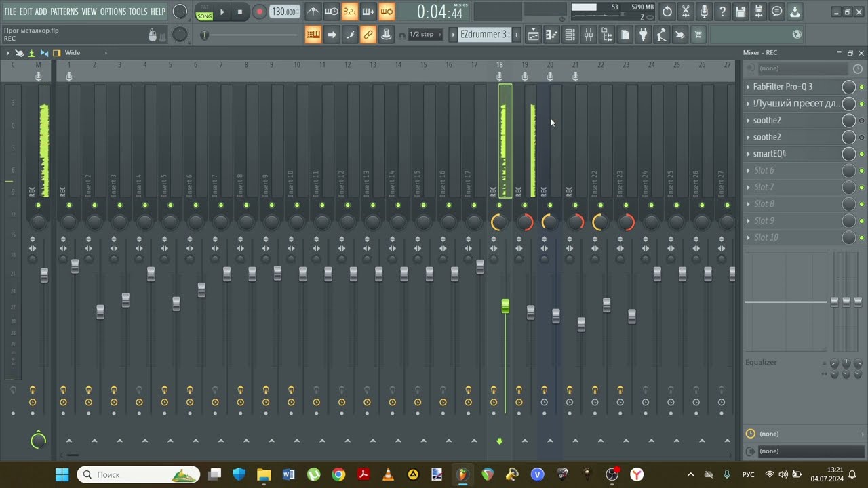Image resolution: width=868 pixels, height=488 pixels.
Task: Open the Лучший пресет для... effect slot
Action: coord(796,104)
